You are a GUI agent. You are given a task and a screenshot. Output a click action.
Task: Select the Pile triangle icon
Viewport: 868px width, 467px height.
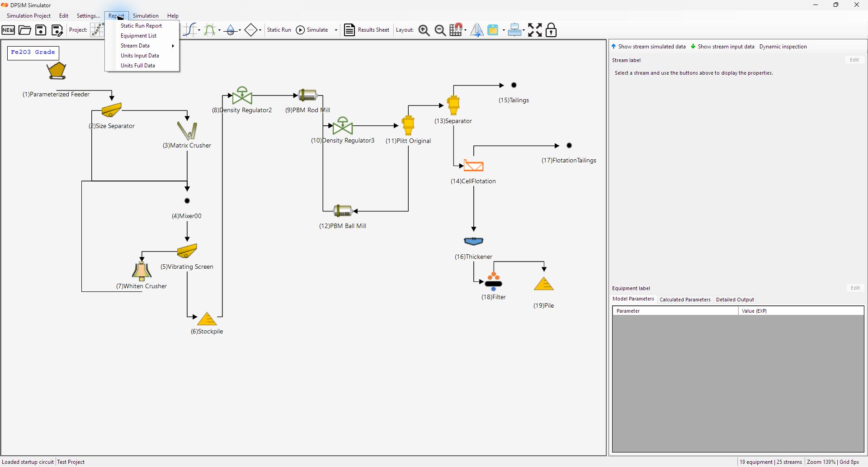pos(544,284)
